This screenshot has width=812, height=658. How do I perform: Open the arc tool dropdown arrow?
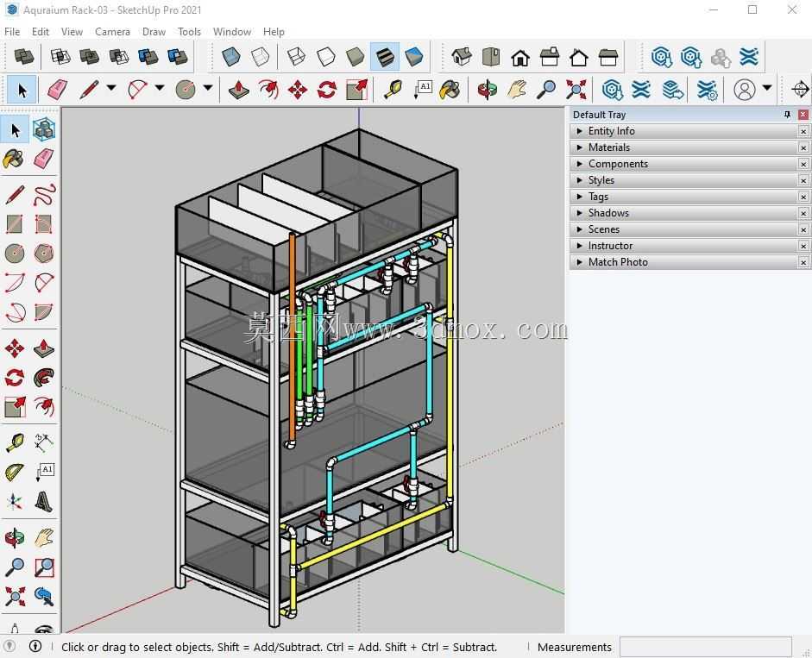(x=160, y=88)
